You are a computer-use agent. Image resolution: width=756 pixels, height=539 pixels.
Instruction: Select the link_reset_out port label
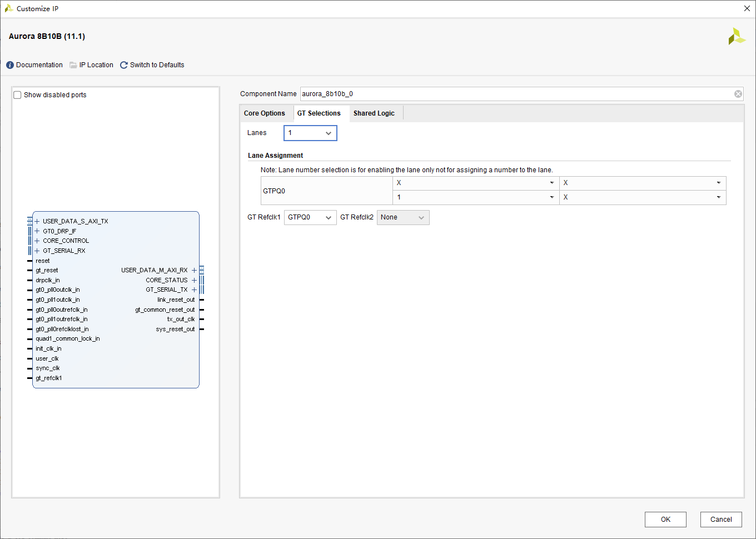[176, 300]
